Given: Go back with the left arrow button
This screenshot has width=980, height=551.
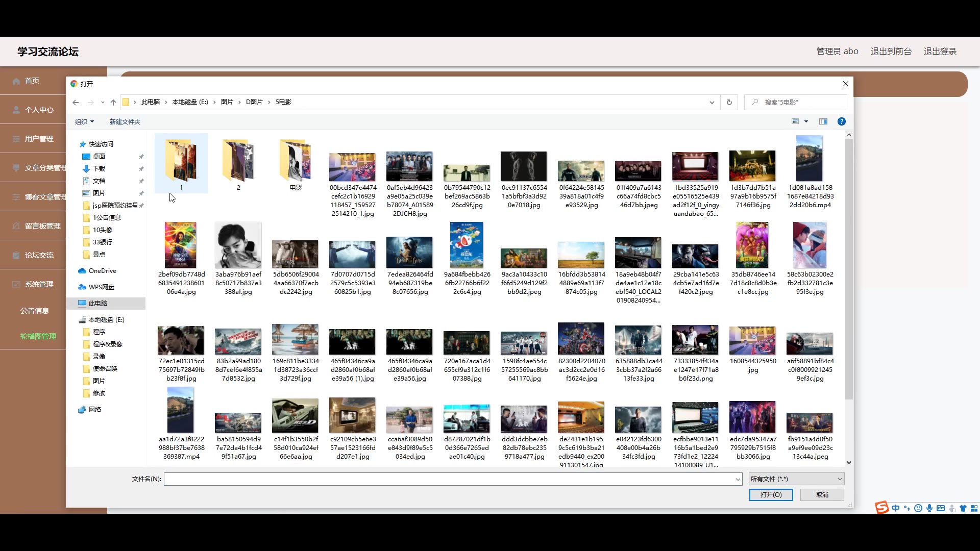Looking at the screenshot, I should pos(76,102).
